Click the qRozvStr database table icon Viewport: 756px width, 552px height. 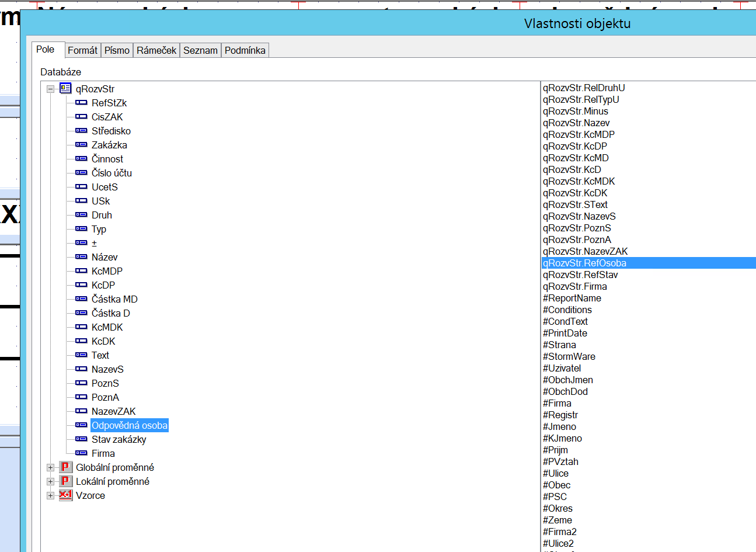(x=65, y=89)
